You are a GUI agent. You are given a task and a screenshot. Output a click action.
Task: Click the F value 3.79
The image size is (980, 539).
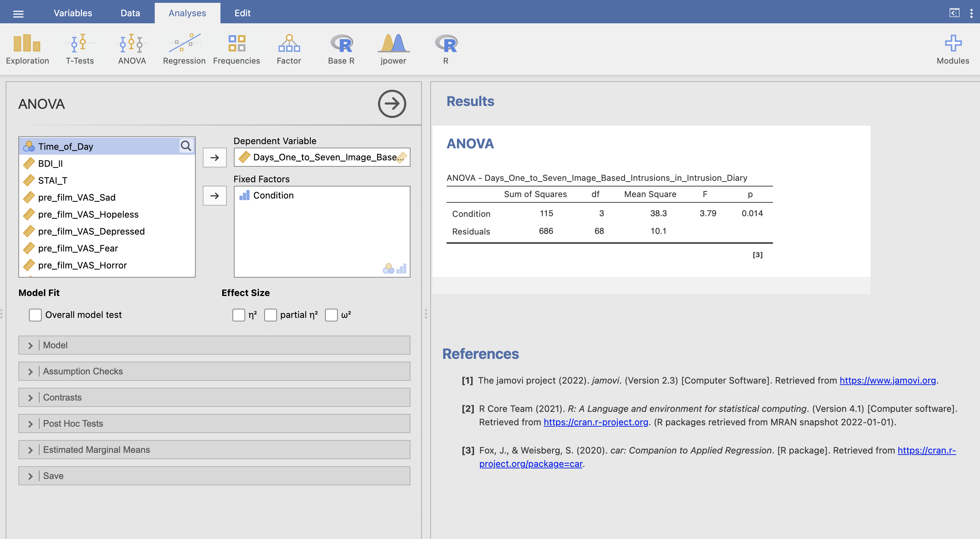[708, 213]
